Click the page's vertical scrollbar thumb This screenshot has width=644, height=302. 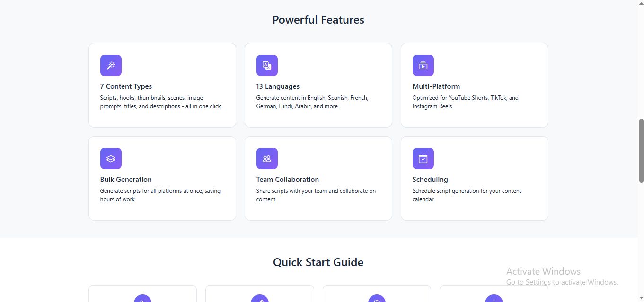click(x=641, y=150)
